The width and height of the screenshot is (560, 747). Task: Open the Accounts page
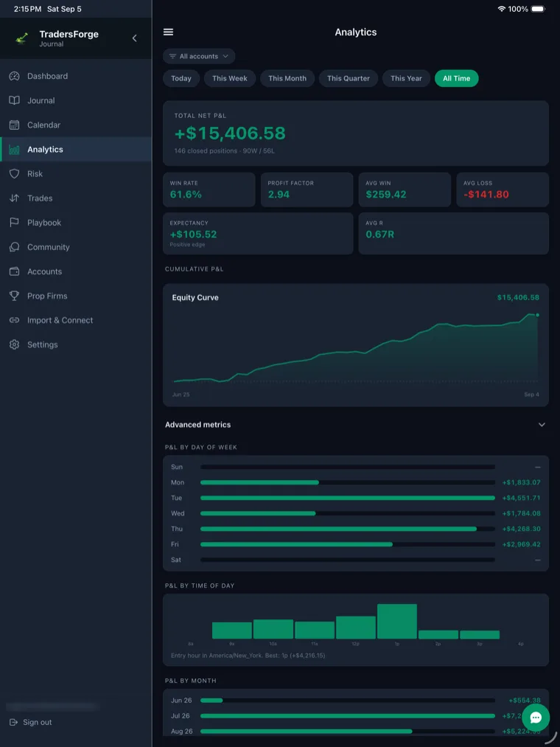pos(76,271)
